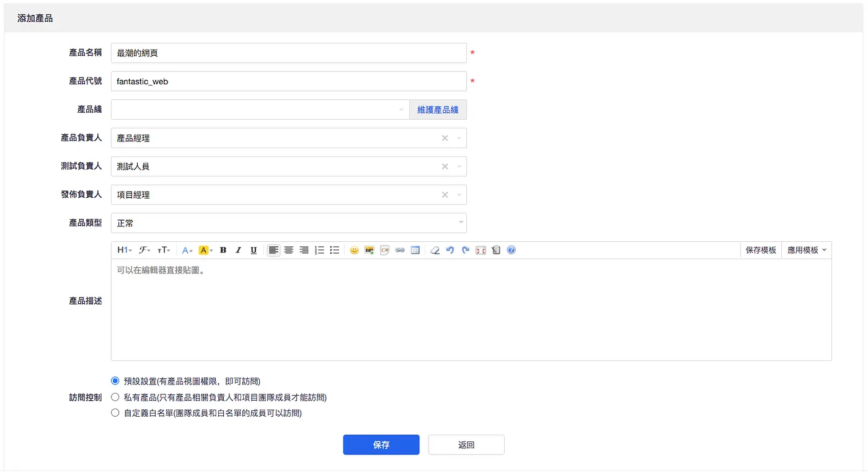The image size is (868, 475).
Task: Center-align the description text
Action: pos(289,251)
